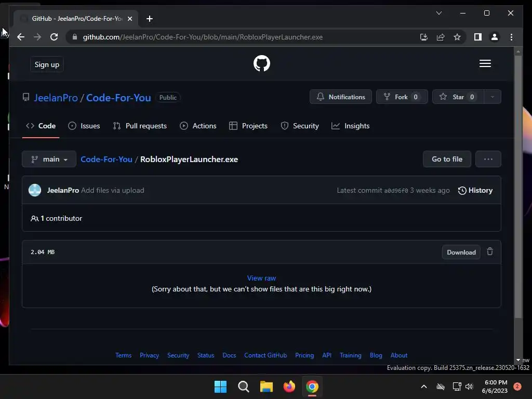Expand the Star lists dropdown arrow

coord(493,97)
